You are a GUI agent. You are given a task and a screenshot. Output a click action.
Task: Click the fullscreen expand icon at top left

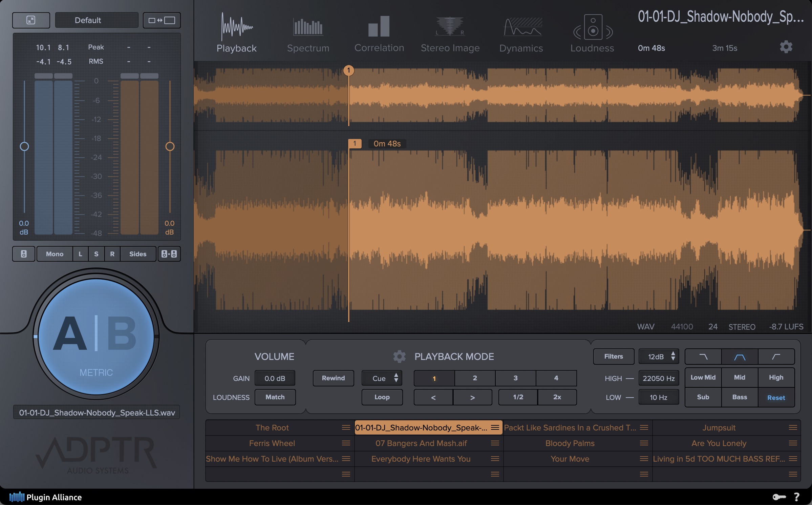pyautogui.click(x=31, y=20)
